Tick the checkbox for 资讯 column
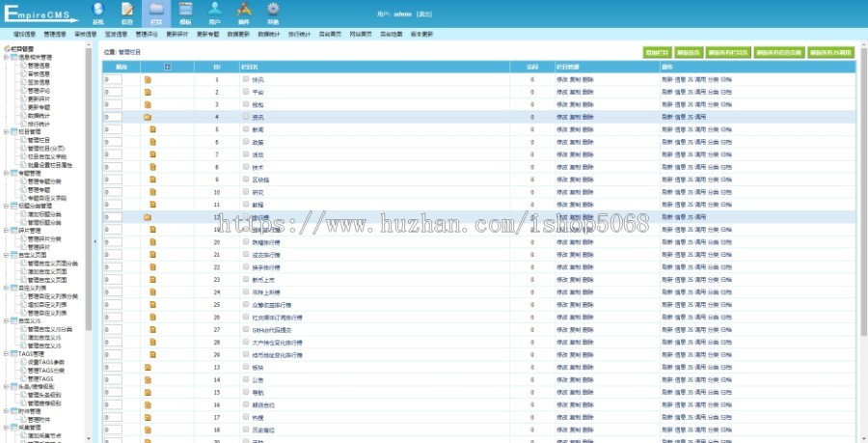Screen dimensions: 868x443 click(246, 117)
